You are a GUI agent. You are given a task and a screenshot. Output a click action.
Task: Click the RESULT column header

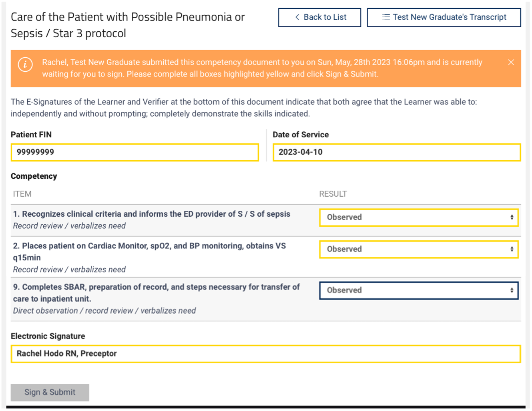coord(333,194)
